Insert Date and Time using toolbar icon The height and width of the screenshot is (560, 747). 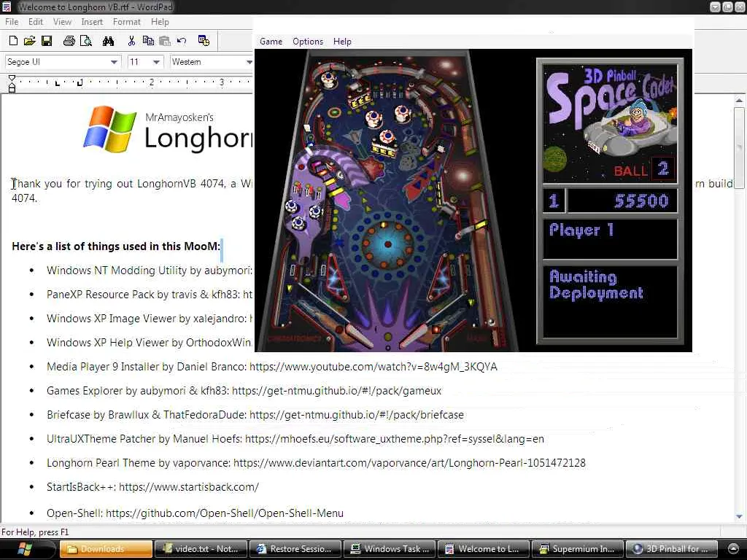(x=204, y=41)
